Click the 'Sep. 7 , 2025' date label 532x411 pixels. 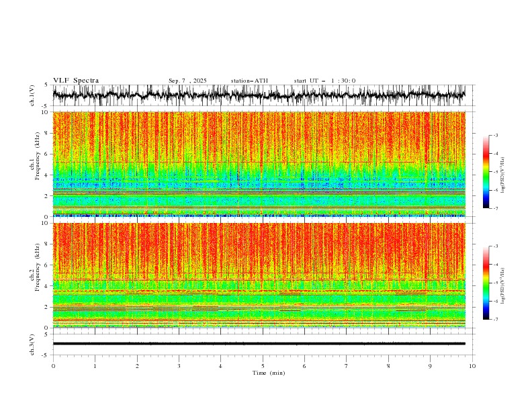tap(187, 81)
